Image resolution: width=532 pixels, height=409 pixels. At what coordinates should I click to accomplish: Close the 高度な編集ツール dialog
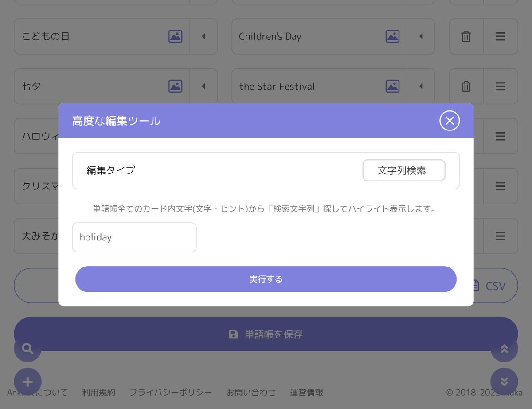pyautogui.click(x=450, y=120)
